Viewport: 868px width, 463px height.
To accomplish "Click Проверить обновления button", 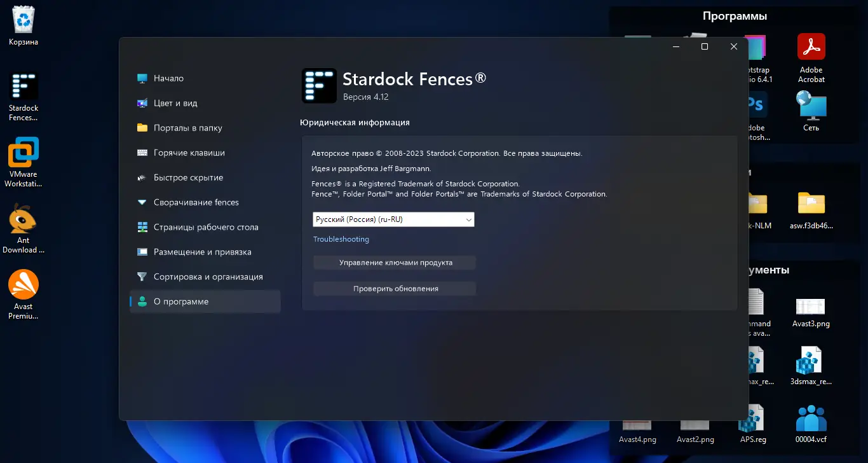I will (x=395, y=289).
